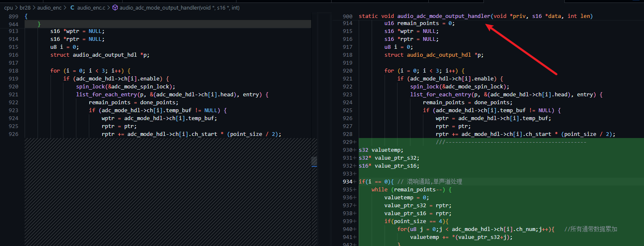Click "if(point_size == 4){" on line 939
This screenshot has width=644, height=246.
pos(416,221)
